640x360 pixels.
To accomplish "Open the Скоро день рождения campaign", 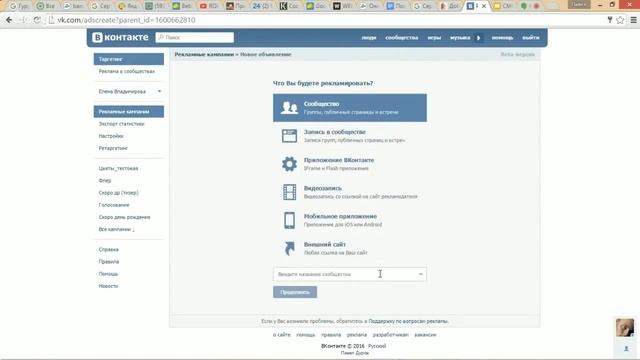I will pos(124,217).
